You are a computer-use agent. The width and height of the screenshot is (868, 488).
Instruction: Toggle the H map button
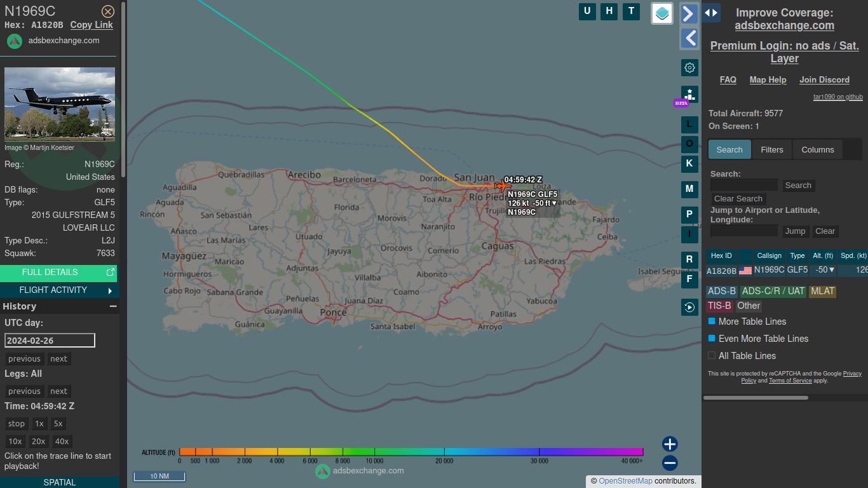pos(609,11)
